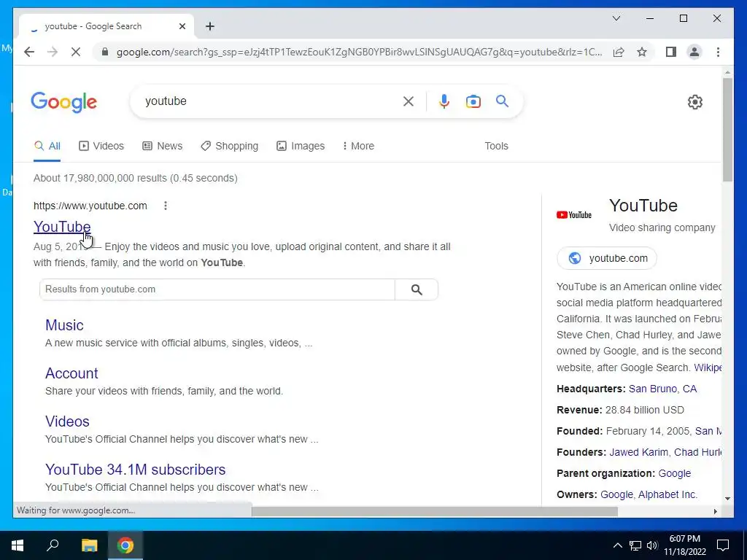Open the tab search chevron in title bar

(x=616, y=18)
